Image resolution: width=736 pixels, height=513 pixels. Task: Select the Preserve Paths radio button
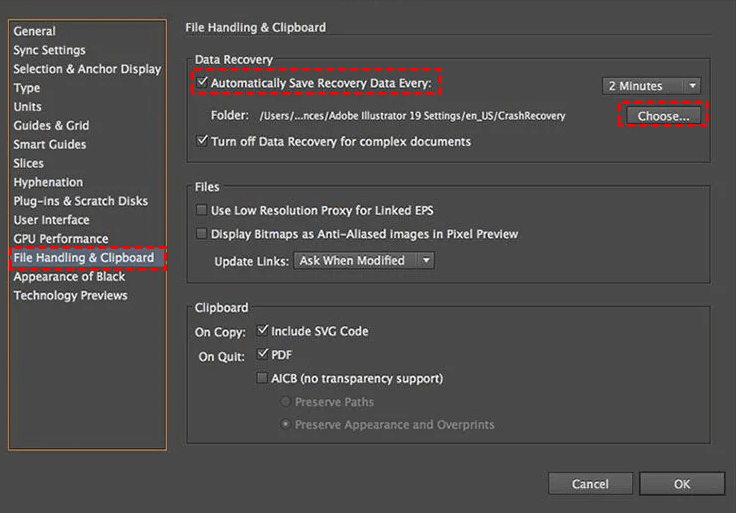(x=286, y=402)
